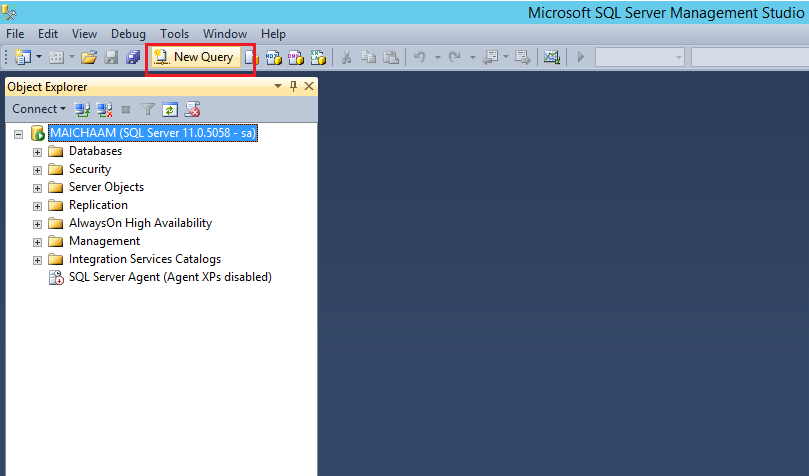Toggle the Object Explorer auto-hide pin
Viewport: 809px width, 476px height.
click(293, 86)
